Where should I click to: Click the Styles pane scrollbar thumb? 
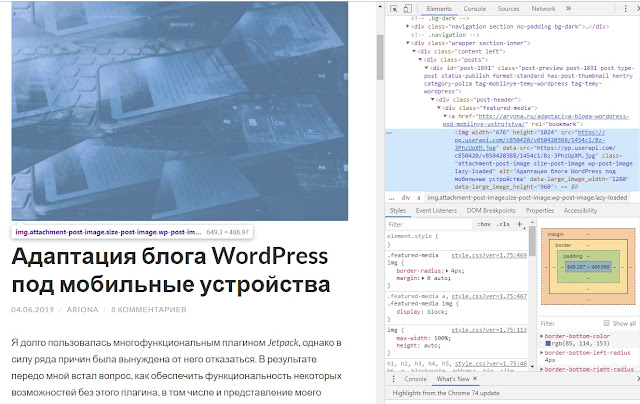click(532, 241)
